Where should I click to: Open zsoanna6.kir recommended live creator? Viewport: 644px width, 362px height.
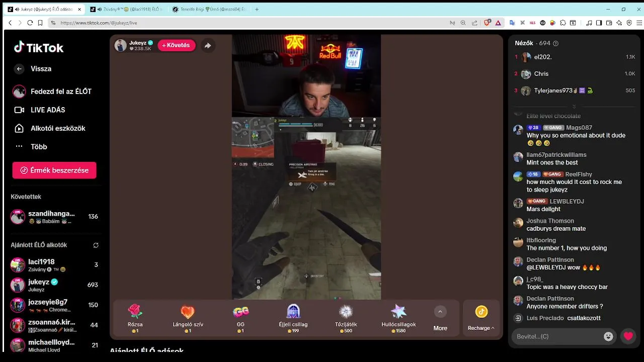(54, 325)
